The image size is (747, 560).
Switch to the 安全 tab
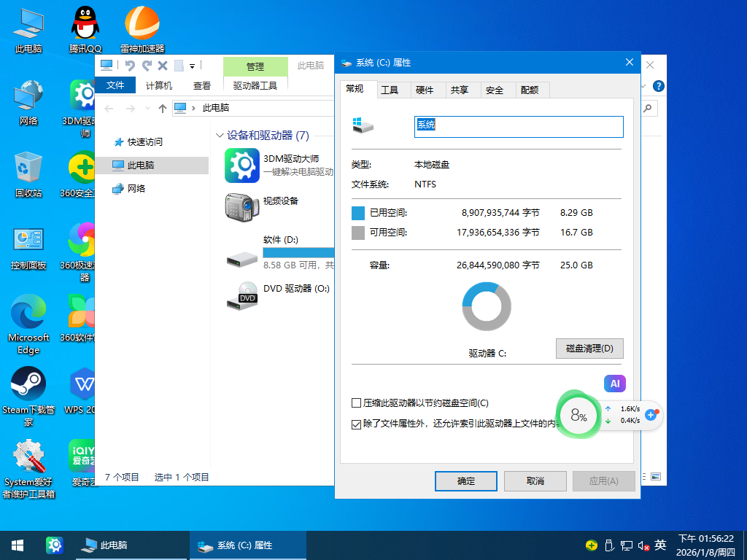(495, 90)
